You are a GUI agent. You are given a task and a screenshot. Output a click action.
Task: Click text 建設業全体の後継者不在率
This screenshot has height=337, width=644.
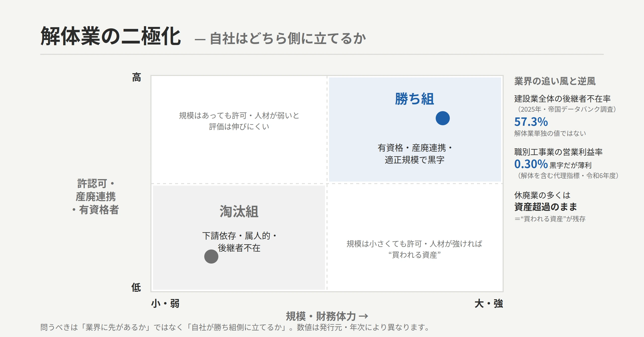click(x=562, y=99)
